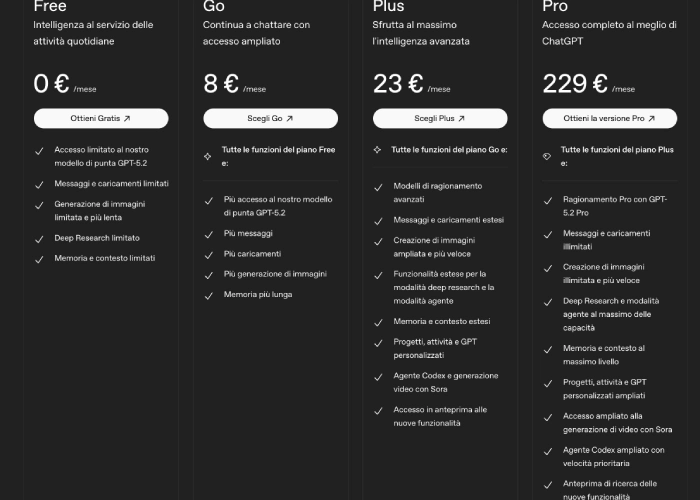Click checkmark next to Più messaggi
Screen dimensions: 700x500
click(208, 233)
